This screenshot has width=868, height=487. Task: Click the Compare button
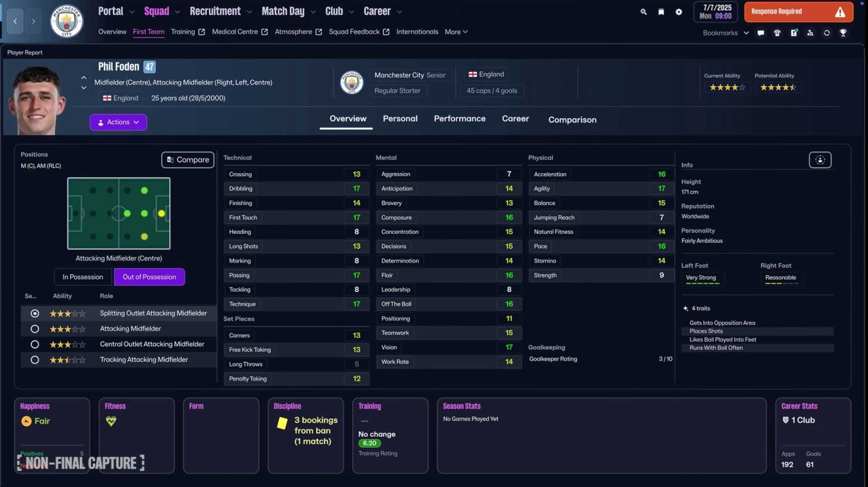[x=188, y=160]
